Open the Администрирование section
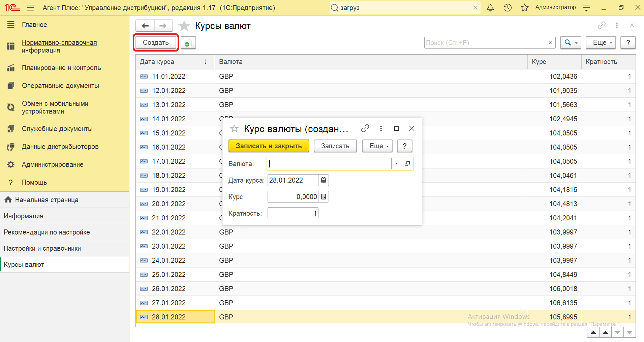 click(x=53, y=164)
